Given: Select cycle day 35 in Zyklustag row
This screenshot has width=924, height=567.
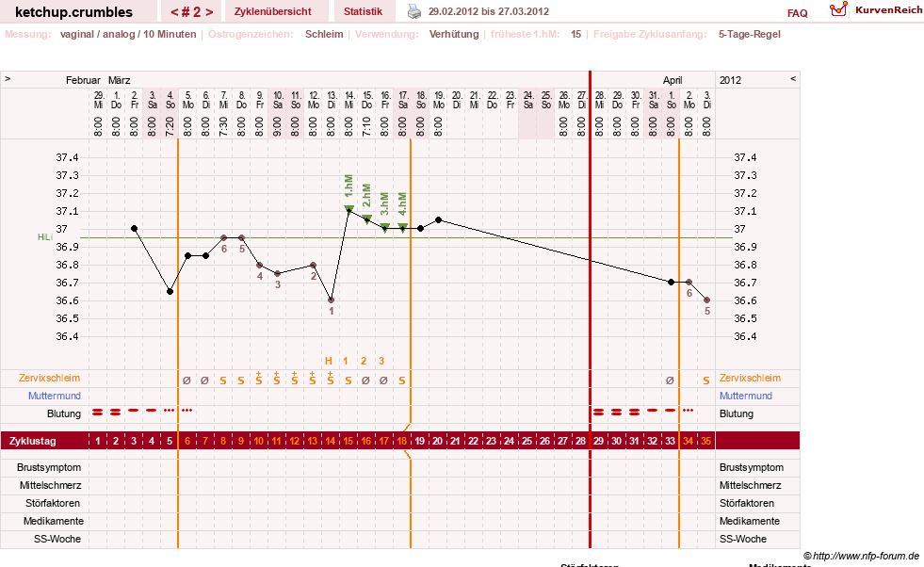Looking at the screenshot, I should pyautogui.click(x=706, y=441).
